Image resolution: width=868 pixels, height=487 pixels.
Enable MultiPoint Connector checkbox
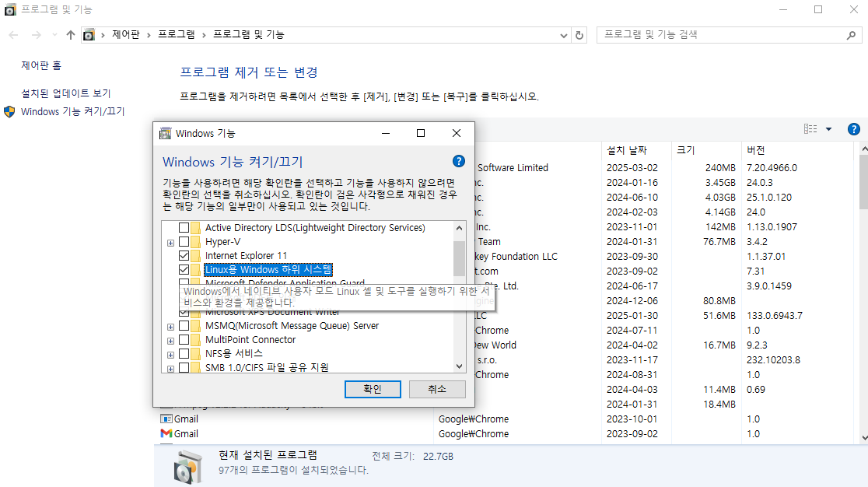point(184,340)
